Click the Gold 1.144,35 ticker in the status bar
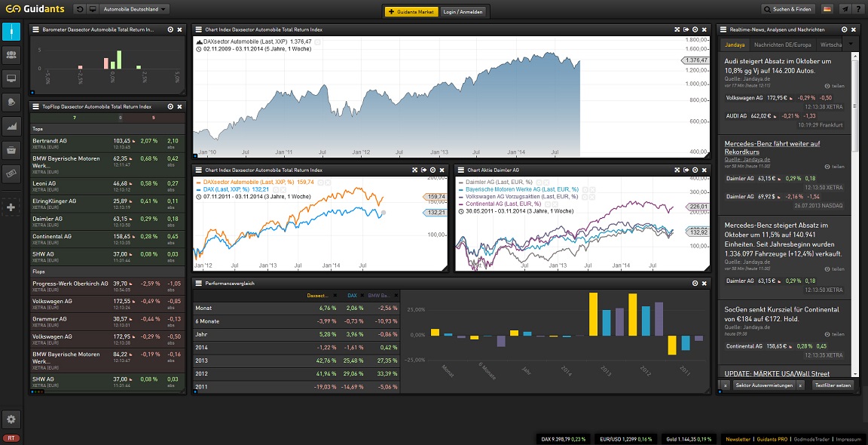The image size is (868, 445). tap(689, 439)
